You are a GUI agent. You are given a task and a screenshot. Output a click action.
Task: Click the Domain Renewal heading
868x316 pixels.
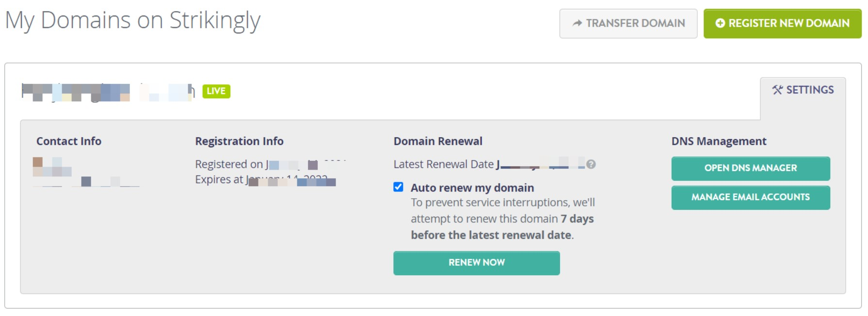coord(437,141)
